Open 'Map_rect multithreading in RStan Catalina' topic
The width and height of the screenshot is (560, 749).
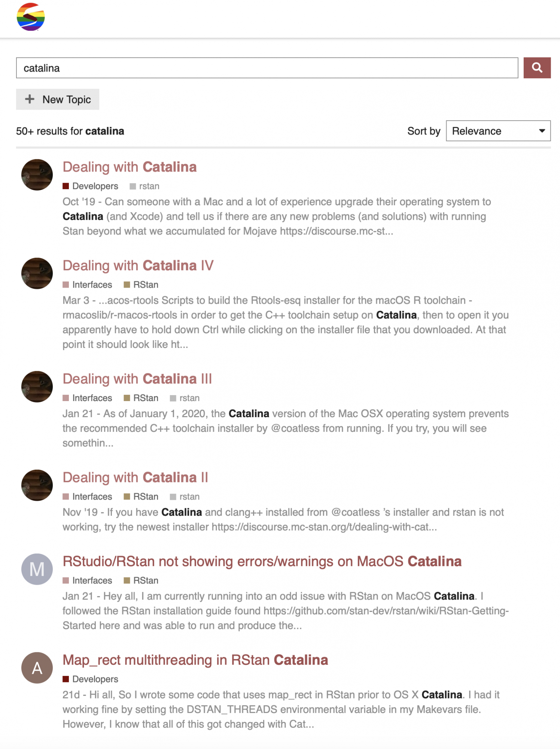(x=195, y=660)
